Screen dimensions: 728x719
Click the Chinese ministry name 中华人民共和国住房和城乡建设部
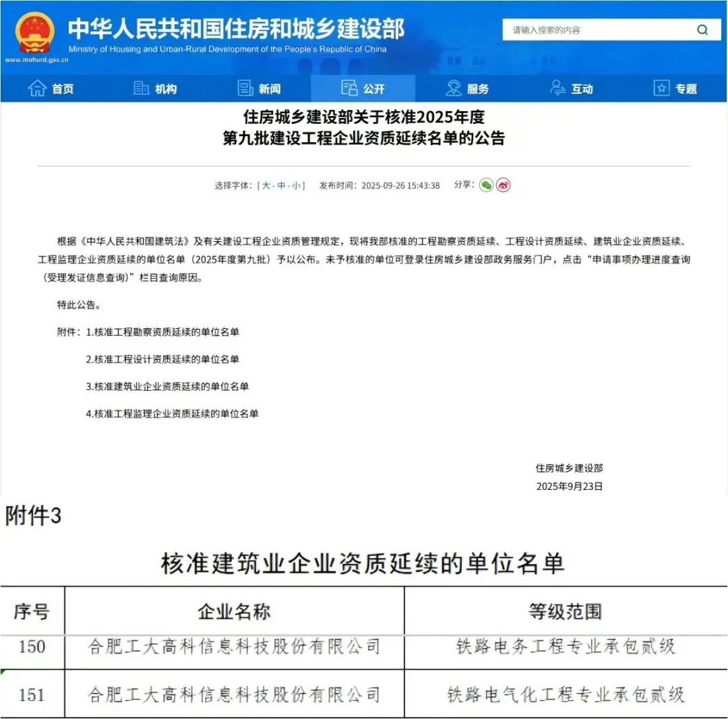237,29
